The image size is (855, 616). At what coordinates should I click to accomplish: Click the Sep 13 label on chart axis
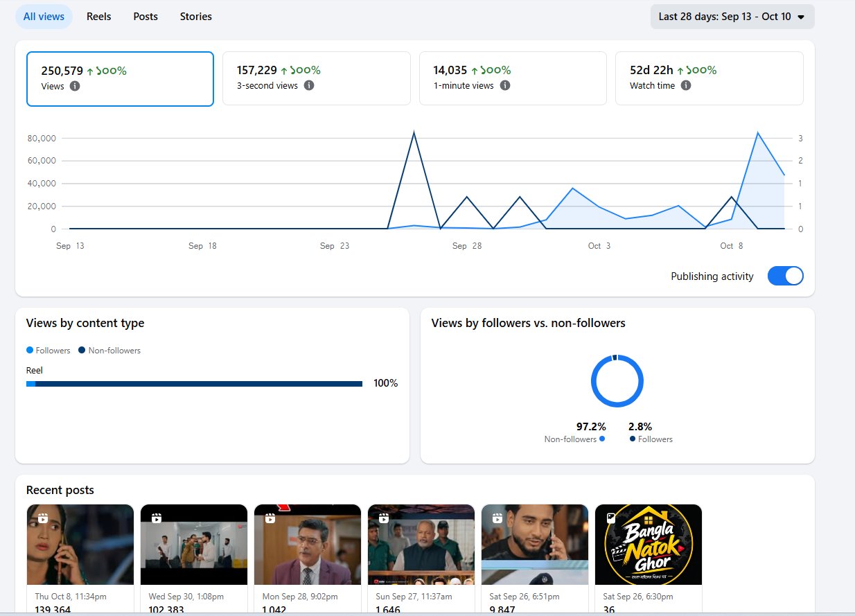tap(70, 246)
